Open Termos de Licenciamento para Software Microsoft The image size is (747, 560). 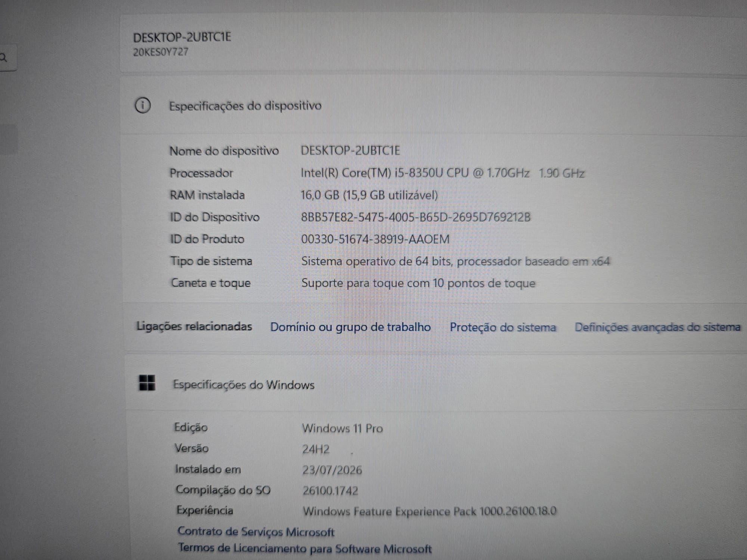305,548
